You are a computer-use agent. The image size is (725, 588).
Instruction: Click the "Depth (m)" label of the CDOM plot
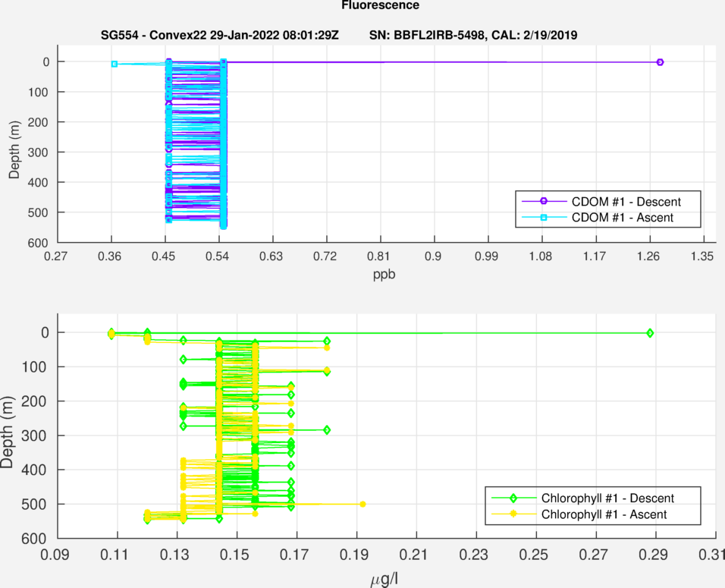[14, 150]
